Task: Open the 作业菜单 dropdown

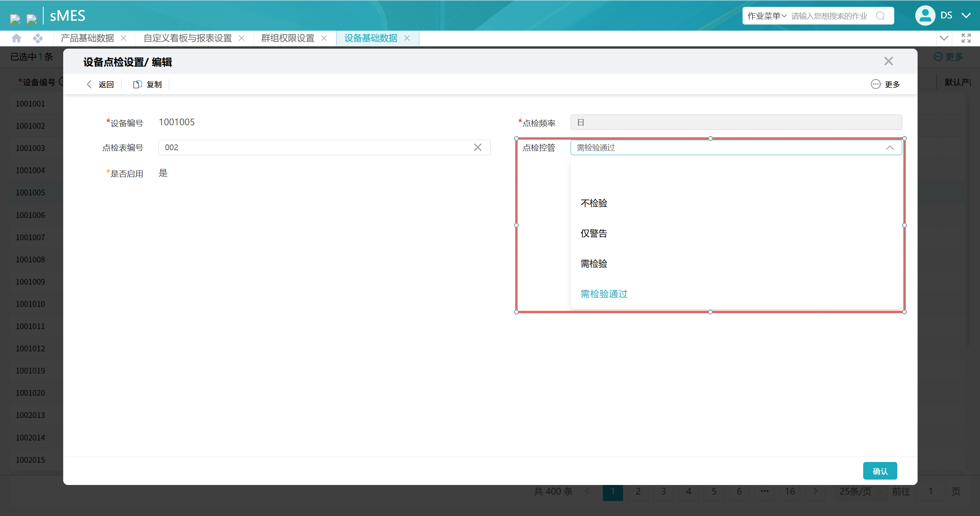Action: [767, 16]
